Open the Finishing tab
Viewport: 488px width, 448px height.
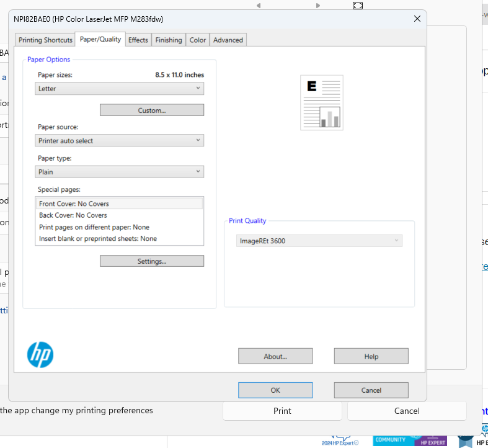coord(169,40)
